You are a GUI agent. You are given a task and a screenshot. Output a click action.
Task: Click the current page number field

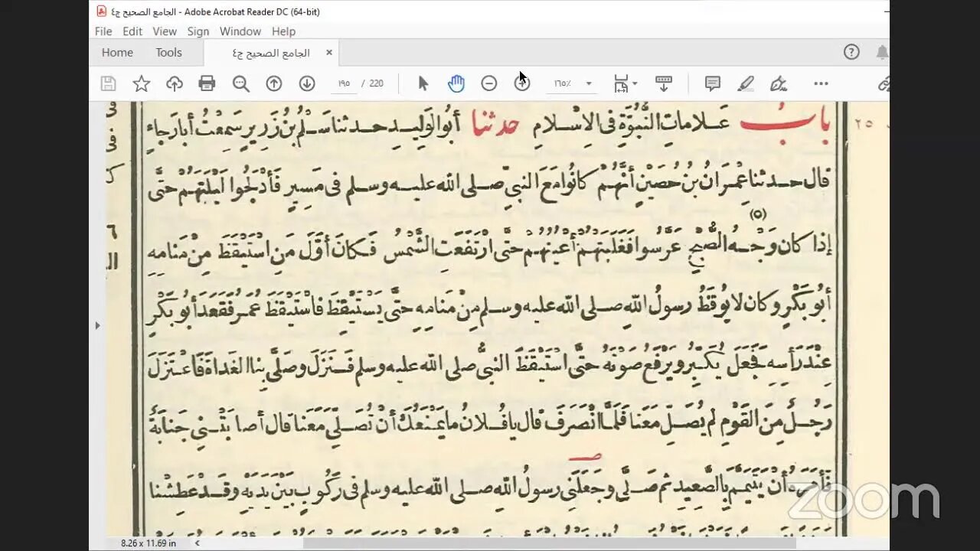point(344,83)
